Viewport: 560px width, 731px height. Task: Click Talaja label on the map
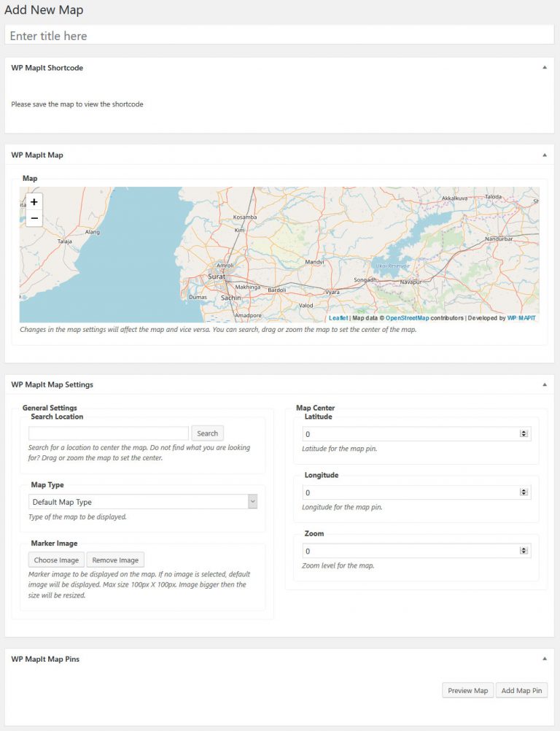click(x=65, y=241)
